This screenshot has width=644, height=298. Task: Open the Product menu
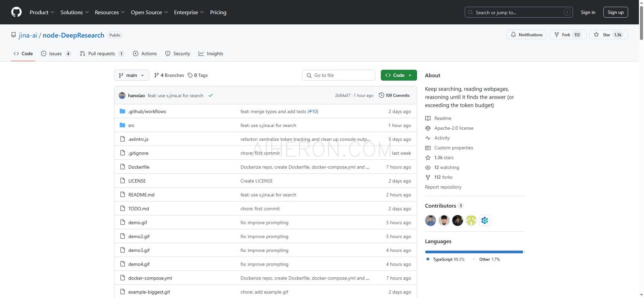[42, 12]
